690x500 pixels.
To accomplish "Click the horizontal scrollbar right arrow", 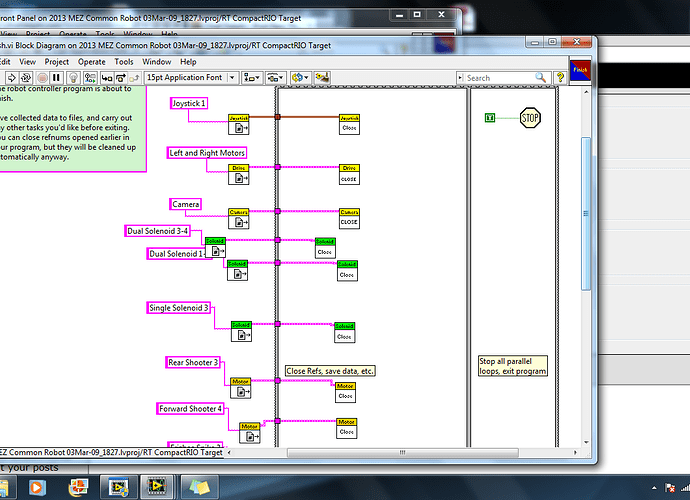I will (575, 452).
